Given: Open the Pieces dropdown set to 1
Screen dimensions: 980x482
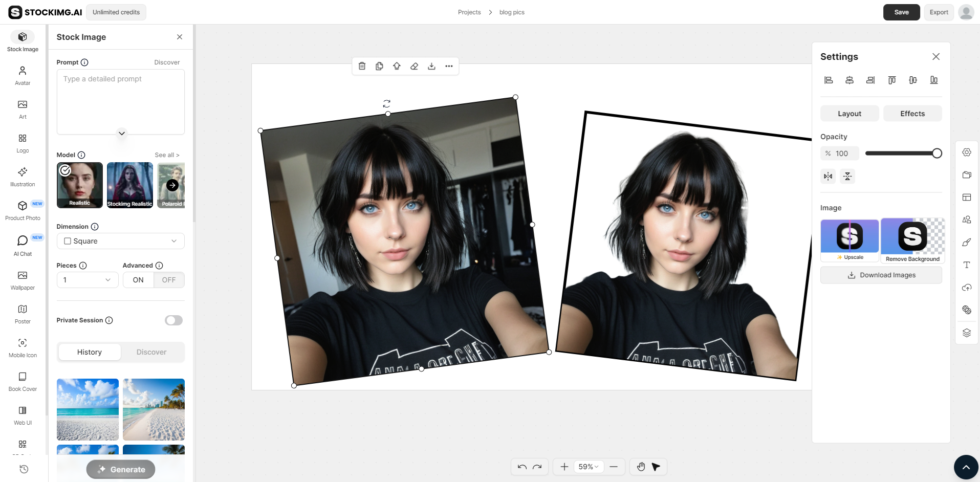Looking at the screenshot, I should pos(87,280).
